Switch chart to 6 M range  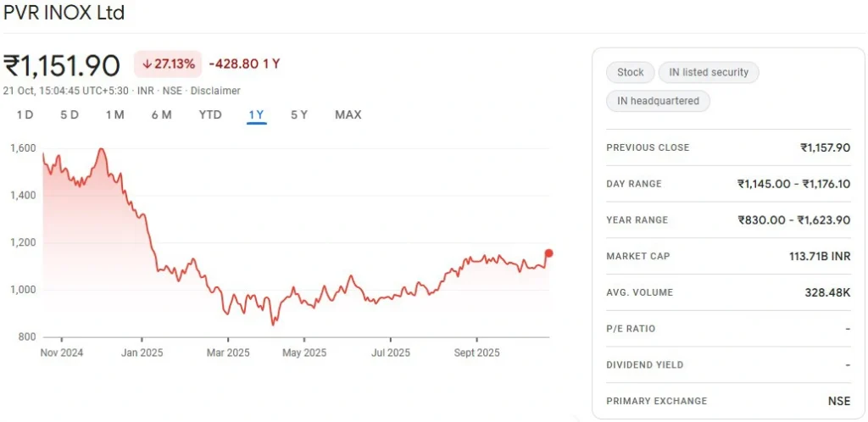[162, 115]
